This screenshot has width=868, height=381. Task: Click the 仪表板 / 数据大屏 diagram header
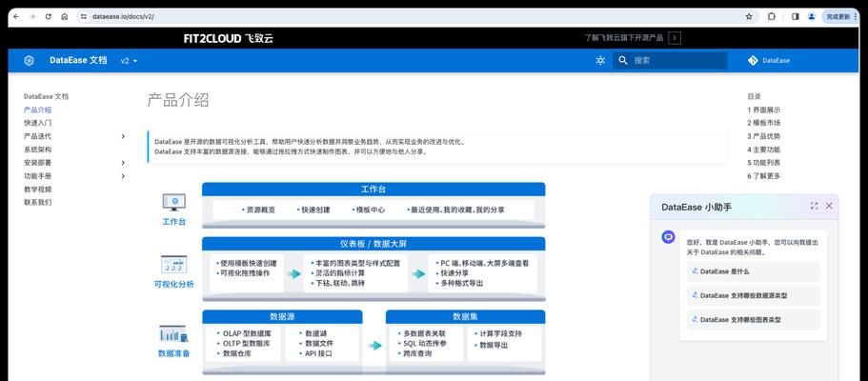pyautogui.click(x=373, y=244)
